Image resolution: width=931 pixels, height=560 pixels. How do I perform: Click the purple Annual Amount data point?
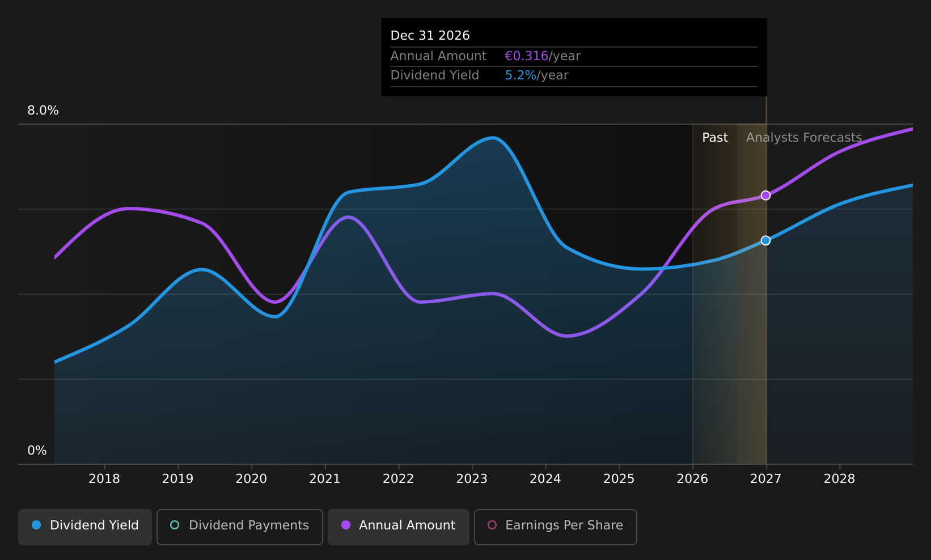pos(765,195)
